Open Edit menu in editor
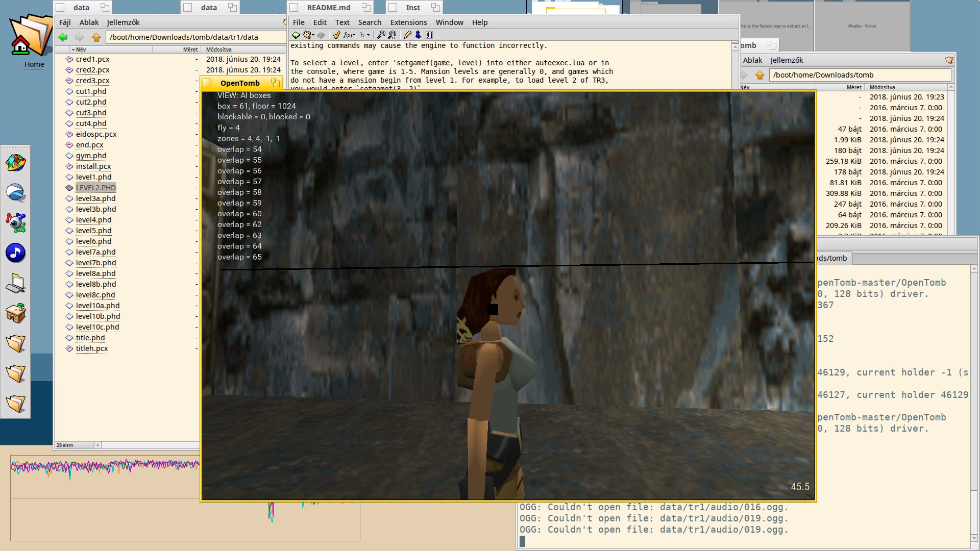Image resolution: width=980 pixels, height=551 pixels. (320, 22)
